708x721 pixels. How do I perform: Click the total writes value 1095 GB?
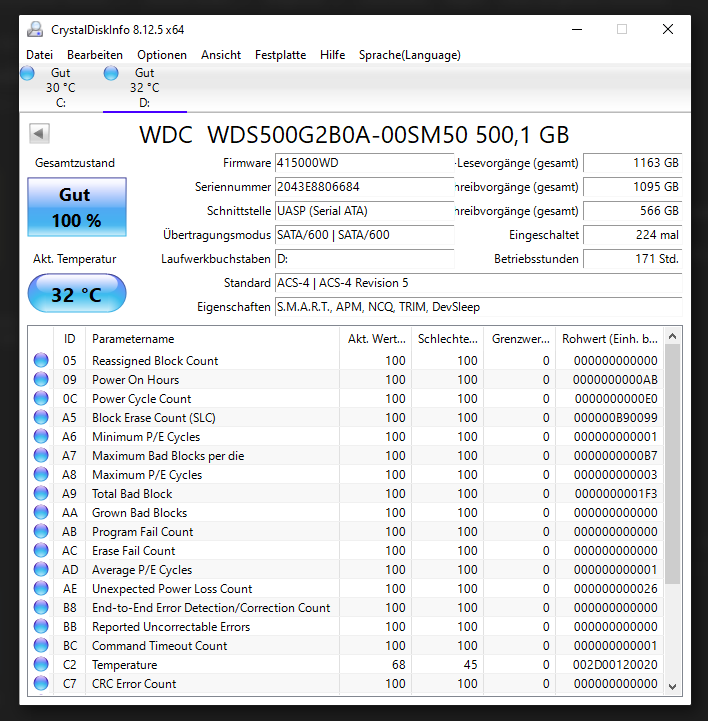pyautogui.click(x=633, y=187)
